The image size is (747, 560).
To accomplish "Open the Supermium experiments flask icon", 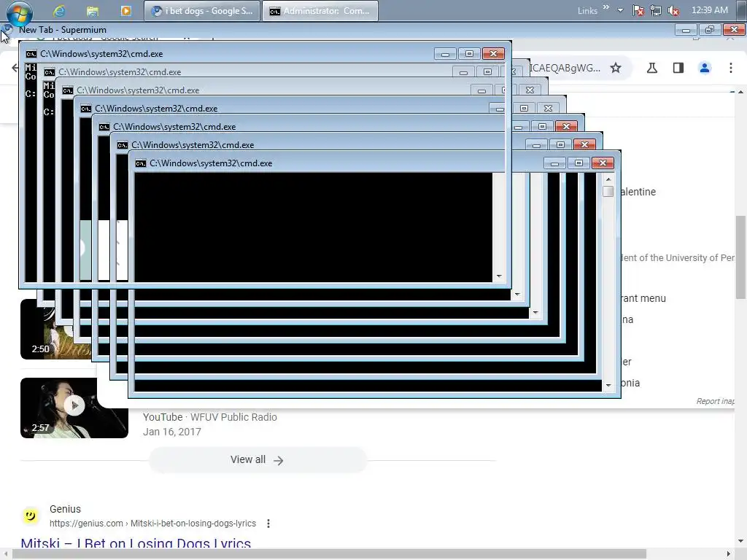I will (652, 68).
